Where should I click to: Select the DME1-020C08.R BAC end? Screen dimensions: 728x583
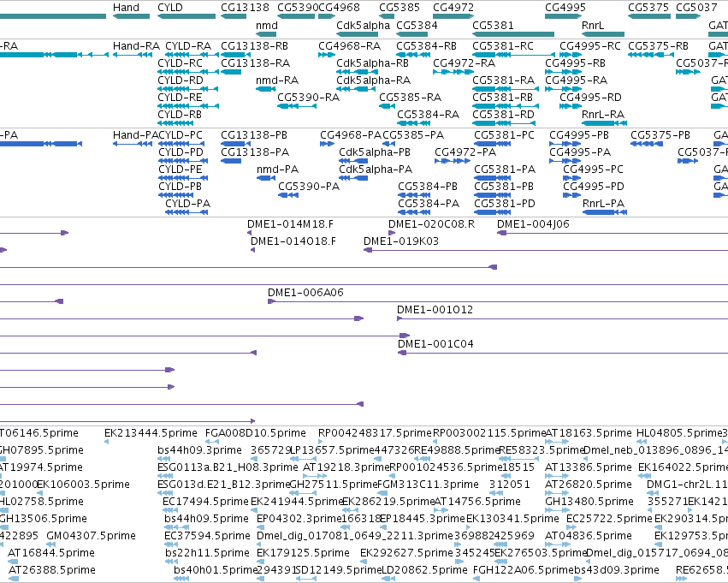(392, 233)
